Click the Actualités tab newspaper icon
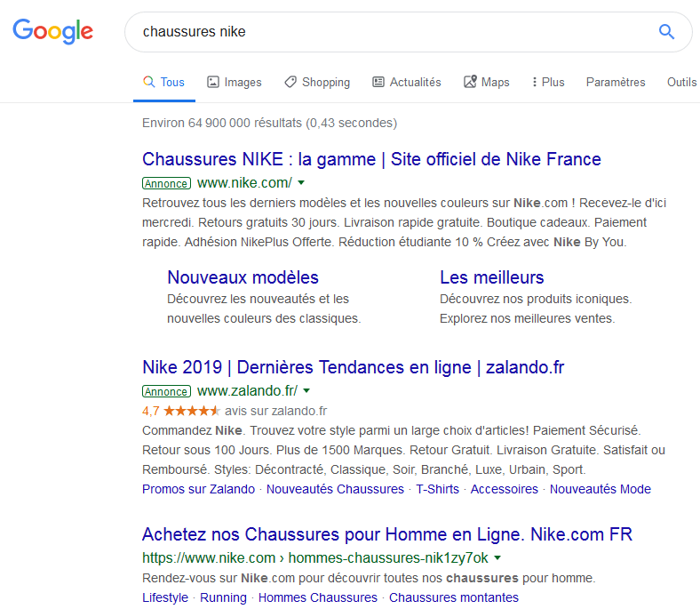Image resolution: width=700 pixels, height=609 pixels. coord(378,82)
